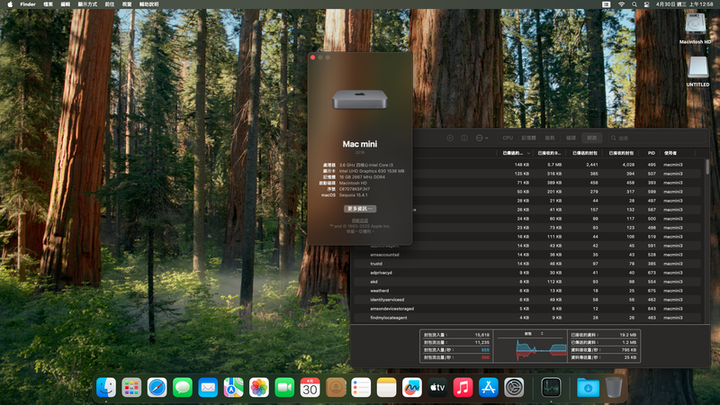Select the findmylocateagent process row

tap(527, 318)
